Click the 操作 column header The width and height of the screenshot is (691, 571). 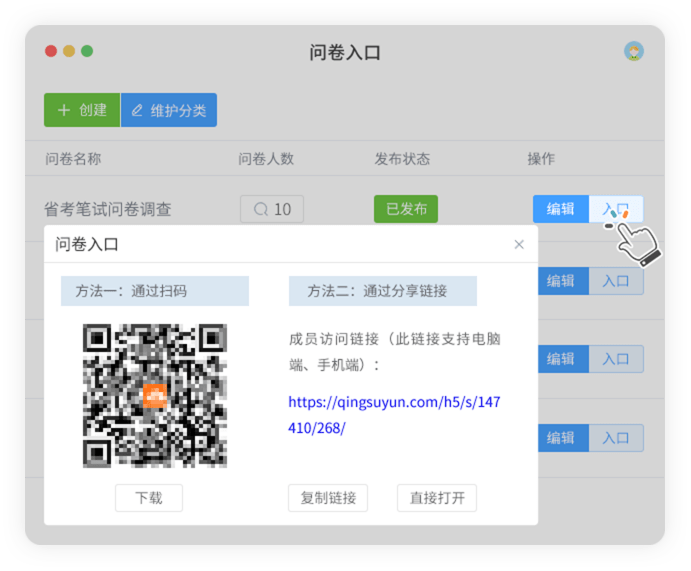coord(541,159)
